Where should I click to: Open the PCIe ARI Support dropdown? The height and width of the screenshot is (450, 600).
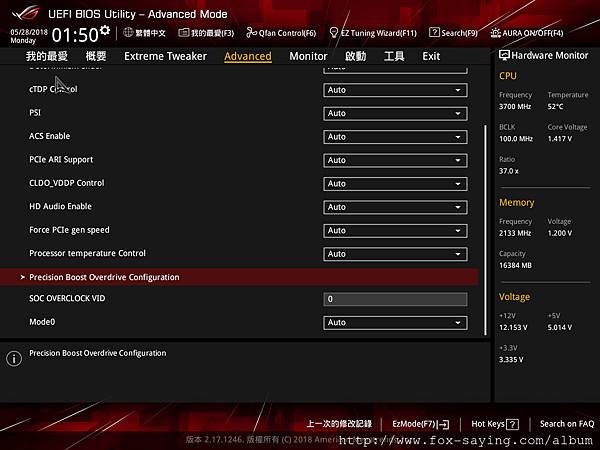point(395,160)
